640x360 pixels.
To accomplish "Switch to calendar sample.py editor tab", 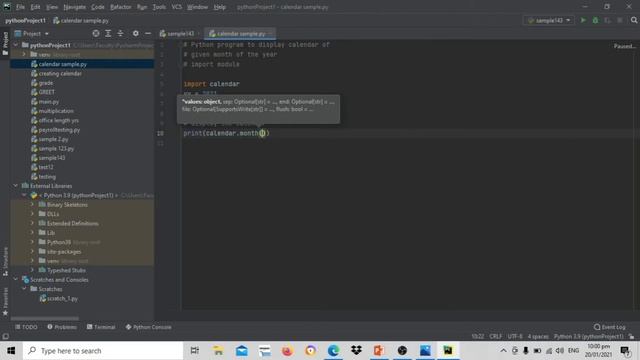I will pyautogui.click(x=240, y=33).
